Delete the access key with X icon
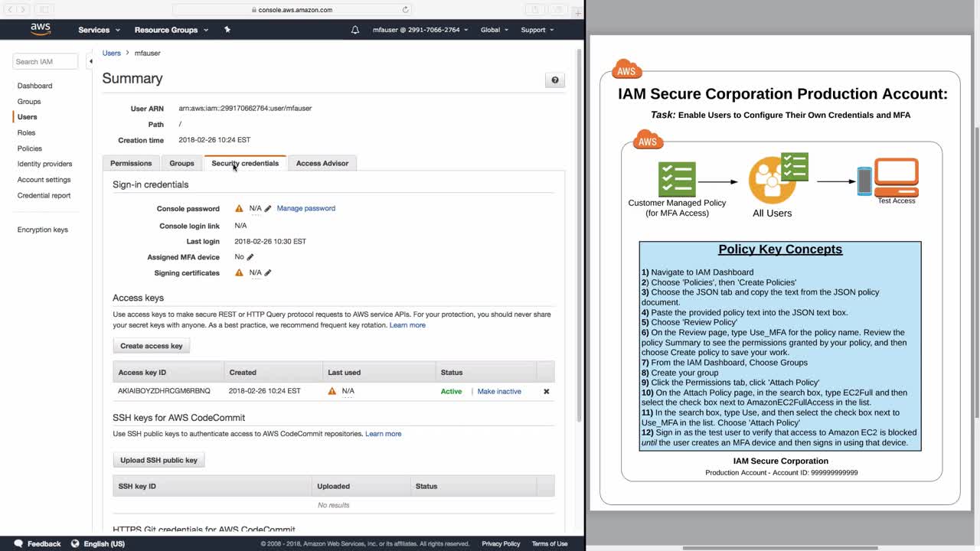 [546, 391]
